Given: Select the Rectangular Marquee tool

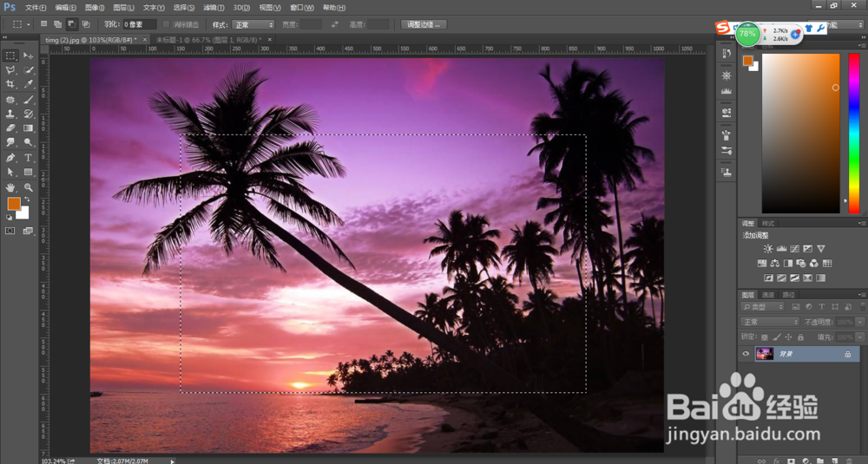Looking at the screenshot, I should point(10,56).
